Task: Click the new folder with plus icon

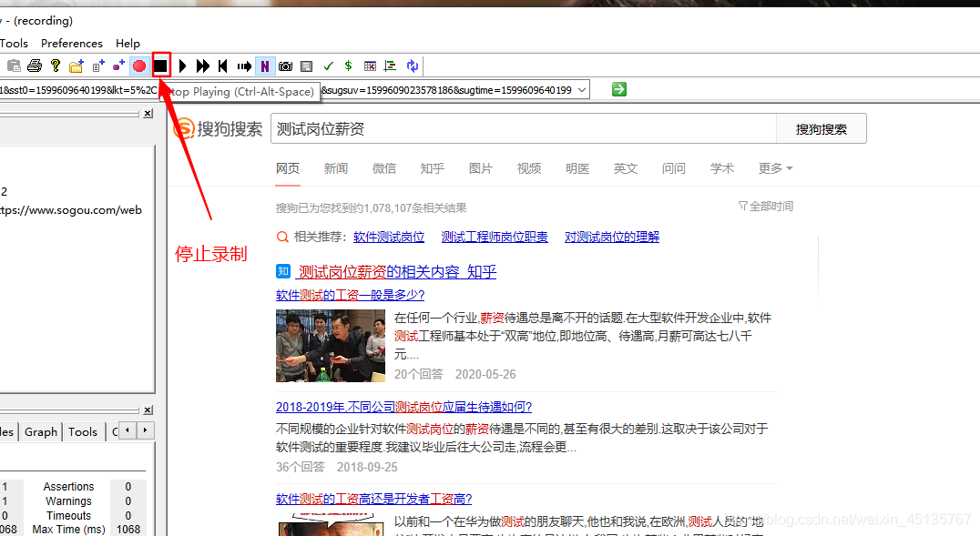Action: coord(77,66)
